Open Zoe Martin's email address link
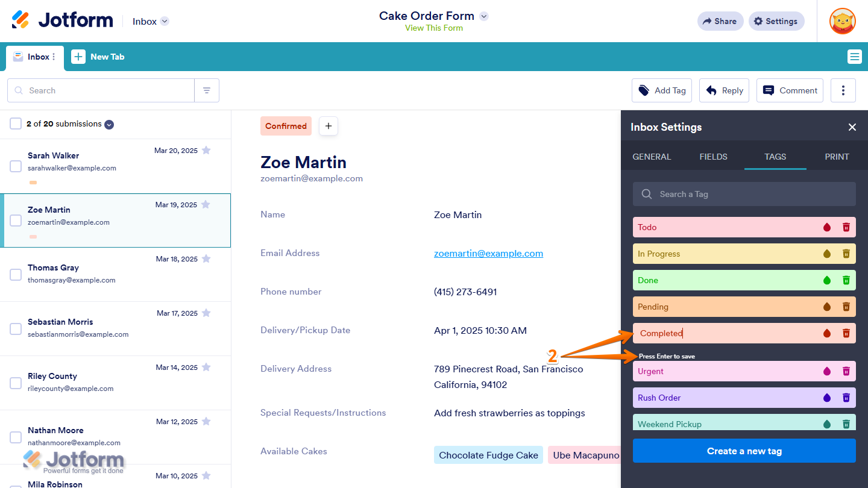 (488, 253)
